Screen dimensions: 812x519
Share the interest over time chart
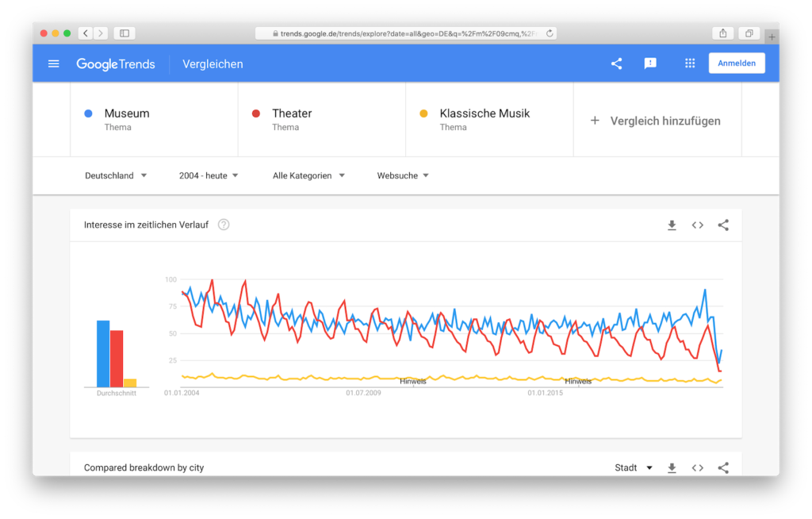[x=723, y=225]
